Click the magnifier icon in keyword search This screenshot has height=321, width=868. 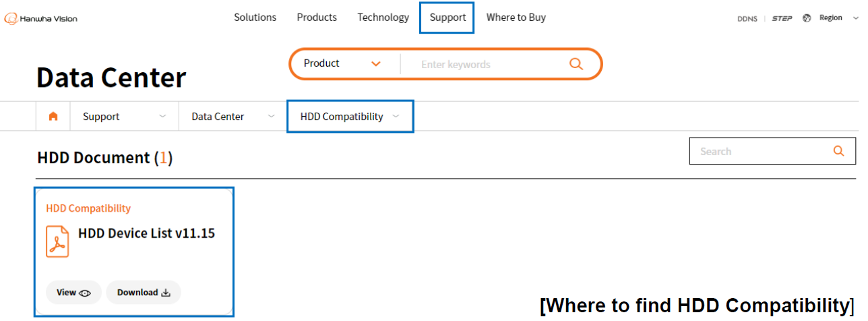(576, 64)
